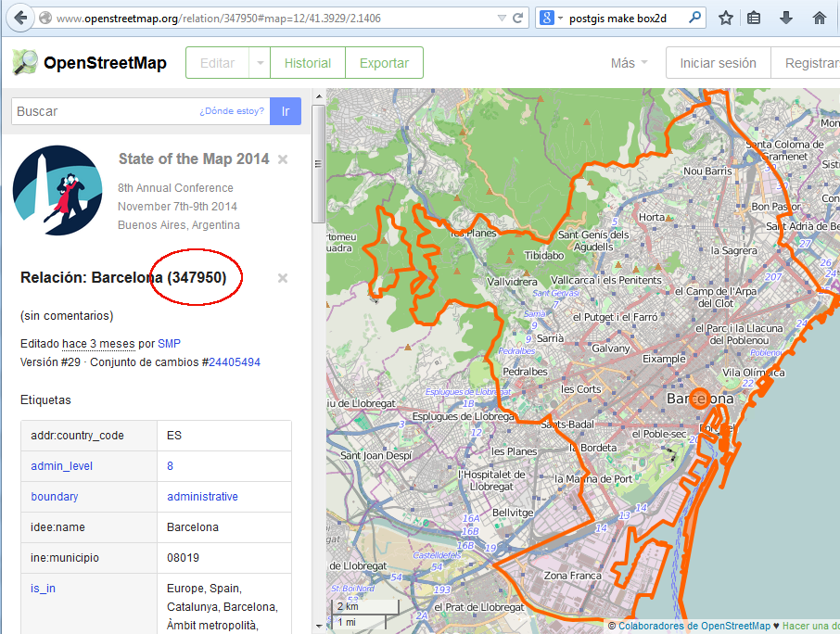840x634 pixels.
Task: Close the Relación: Barcelona panel
Action: point(283,278)
